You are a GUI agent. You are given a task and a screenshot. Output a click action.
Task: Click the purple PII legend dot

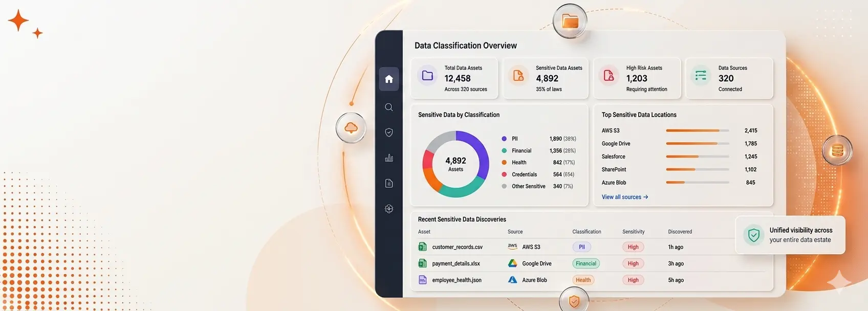click(504, 139)
